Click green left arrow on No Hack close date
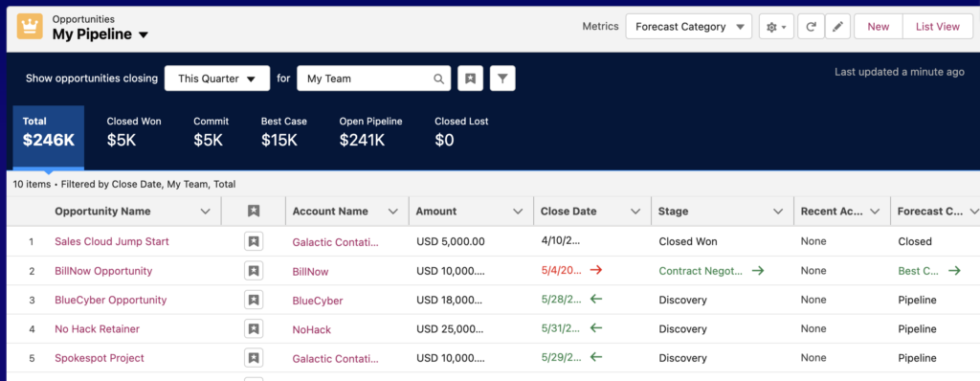980x381 pixels. tap(595, 328)
